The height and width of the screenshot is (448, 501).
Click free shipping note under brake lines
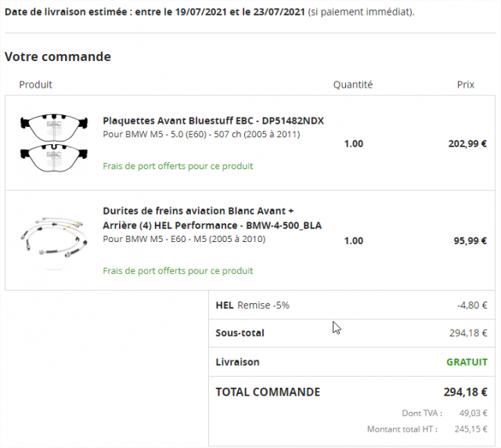pyautogui.click(x=178, y=271)
